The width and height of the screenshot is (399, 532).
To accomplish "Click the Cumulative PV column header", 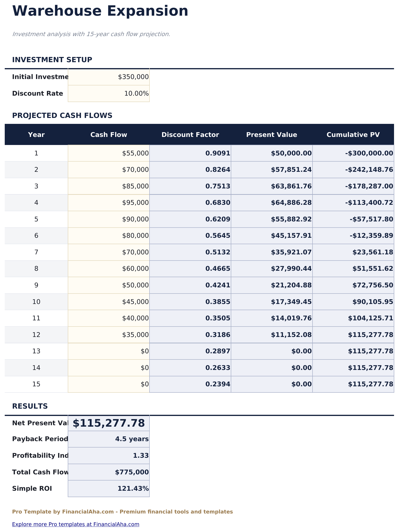I will tap(353, 135).
